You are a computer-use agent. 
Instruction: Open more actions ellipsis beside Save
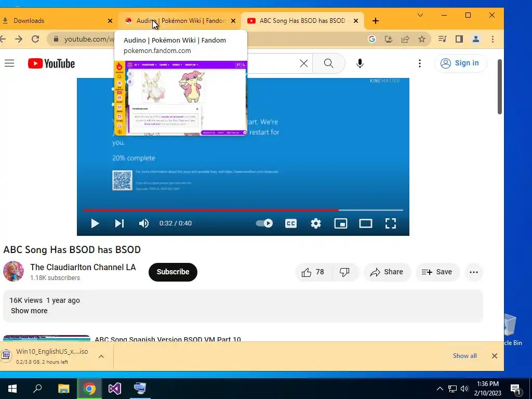474,272
